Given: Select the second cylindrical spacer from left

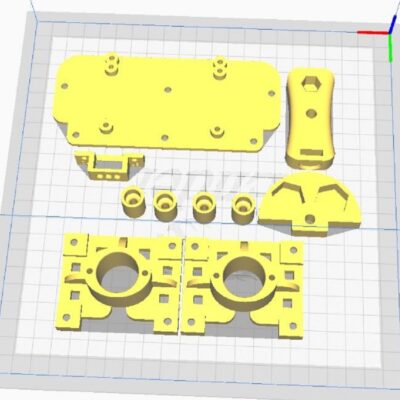Looking at the screenshot, I should click(166, 205).
